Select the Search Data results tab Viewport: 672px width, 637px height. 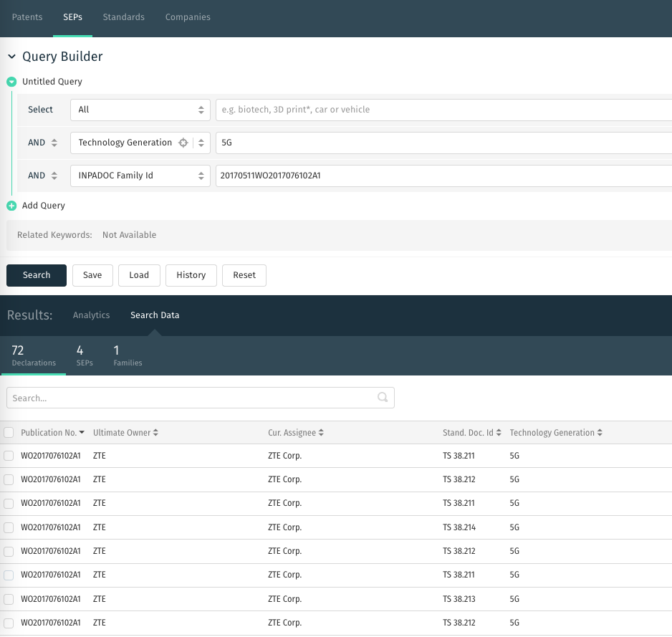(x=155, y=315)
